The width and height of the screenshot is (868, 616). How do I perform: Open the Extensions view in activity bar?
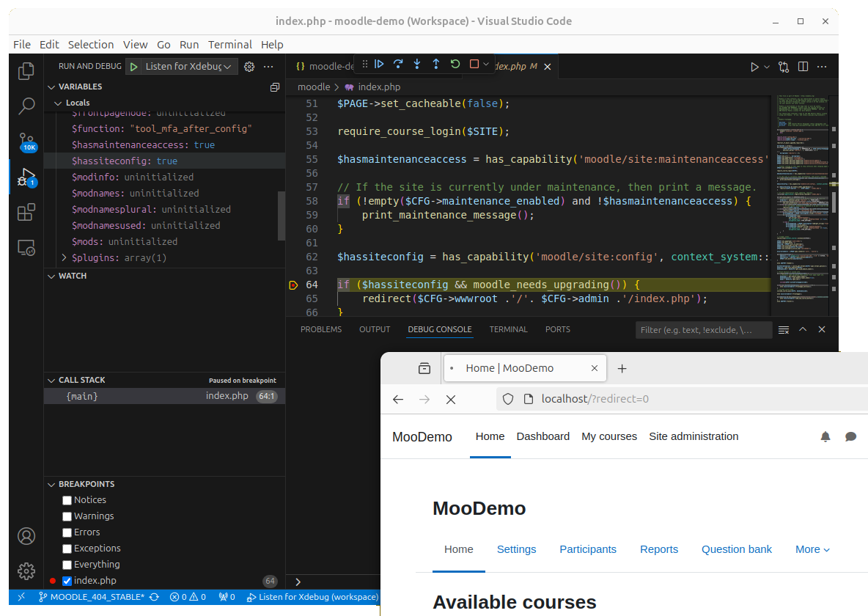tap(26, 212)
